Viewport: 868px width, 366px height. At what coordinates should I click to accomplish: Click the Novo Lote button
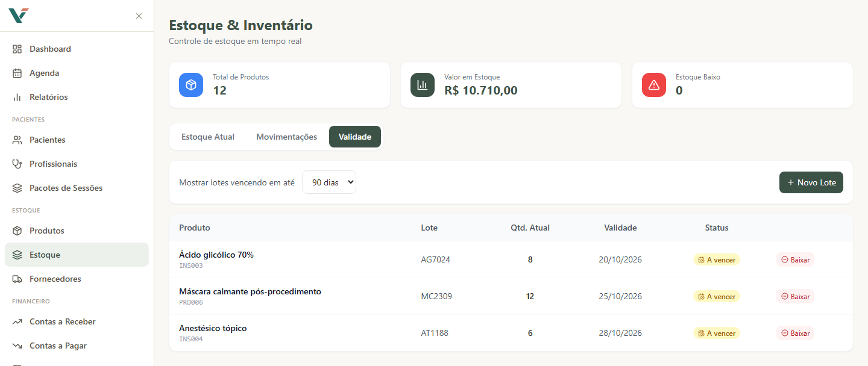(x=811, y=182)
